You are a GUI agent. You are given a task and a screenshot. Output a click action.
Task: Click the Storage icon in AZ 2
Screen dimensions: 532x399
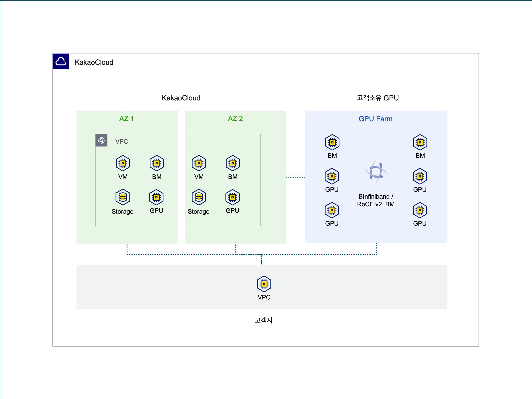[x=199, y=197]
